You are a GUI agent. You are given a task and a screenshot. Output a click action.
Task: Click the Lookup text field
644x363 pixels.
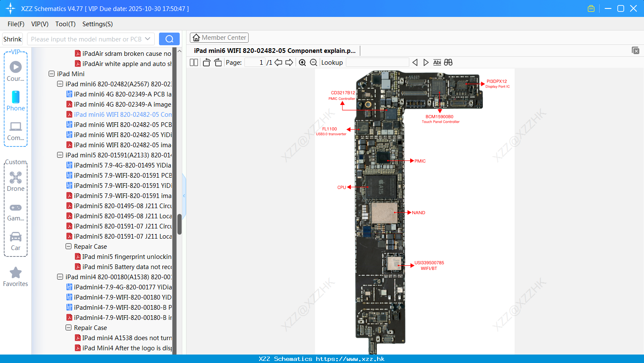coord(377,62)
